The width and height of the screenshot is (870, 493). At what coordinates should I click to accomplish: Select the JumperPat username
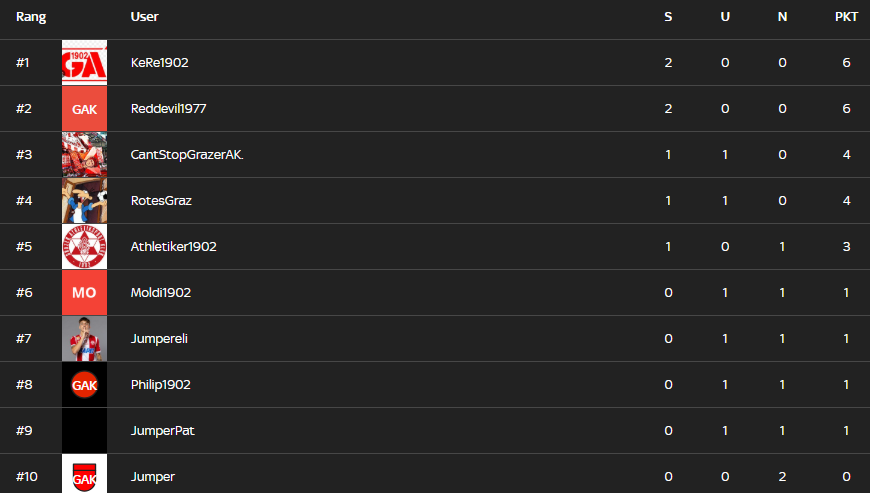pos(162,431)
